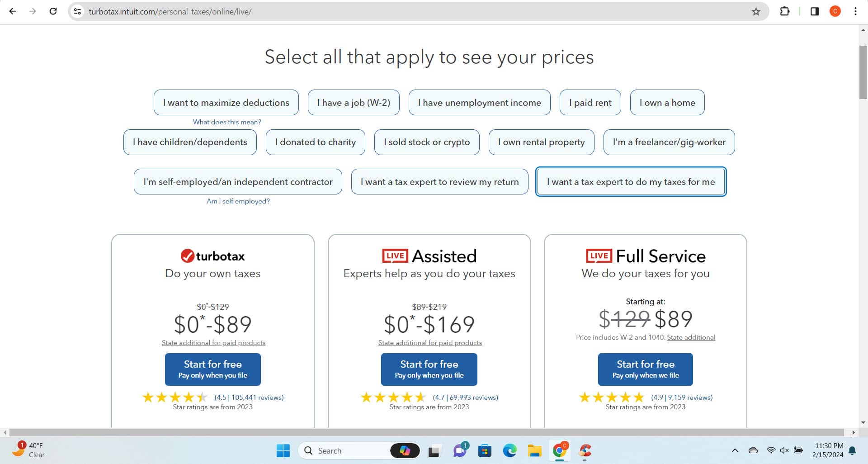
Task: Toggle 'I own rental property'
Action: pyautogui.click(x=542, y=142)
